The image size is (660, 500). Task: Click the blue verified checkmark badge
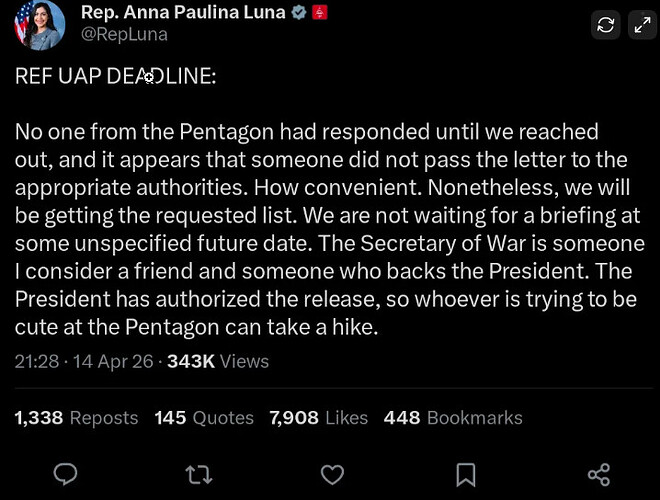tap(297, 13)
